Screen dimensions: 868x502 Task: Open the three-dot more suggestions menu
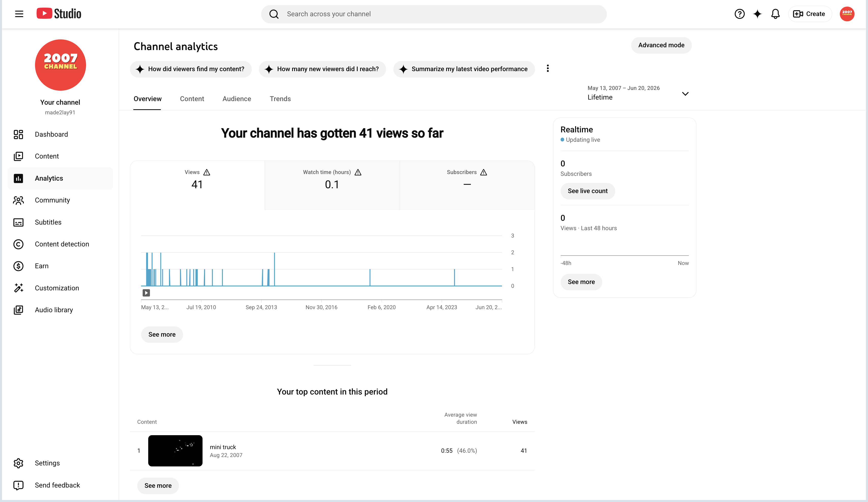[x=548, y=69]
